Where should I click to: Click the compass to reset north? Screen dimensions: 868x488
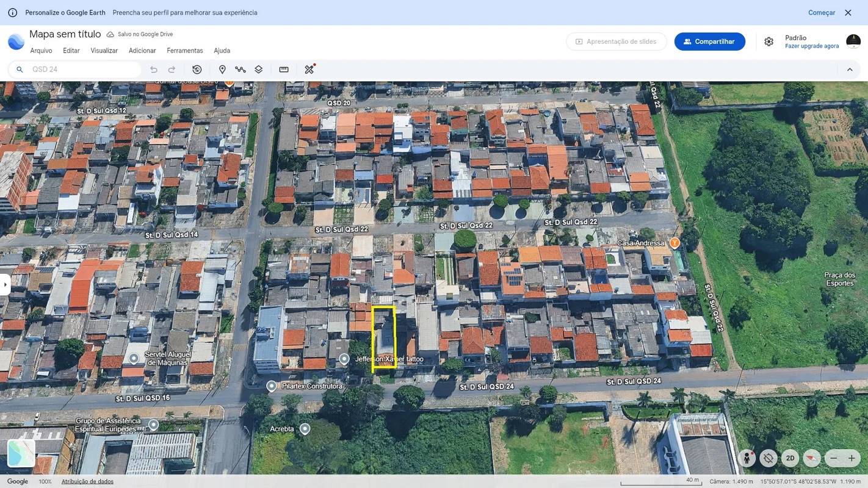click(811, 458)
